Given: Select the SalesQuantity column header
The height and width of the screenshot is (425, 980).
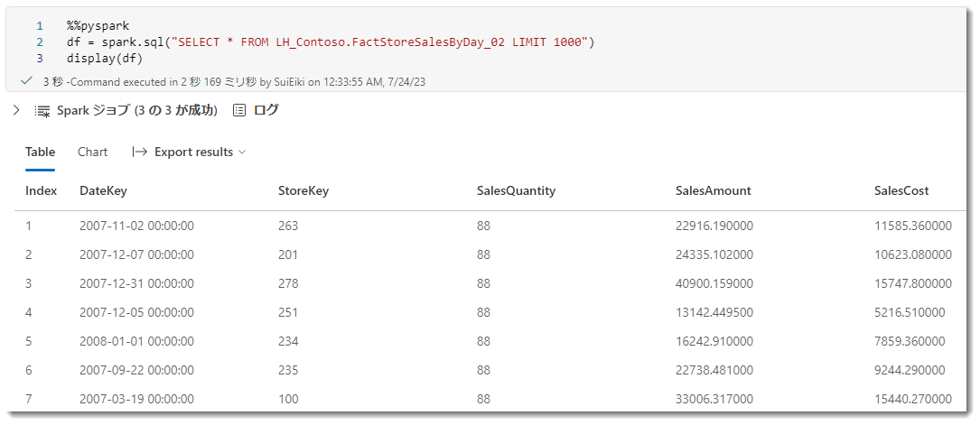Looking at the screenshot, I should (516, 190).
